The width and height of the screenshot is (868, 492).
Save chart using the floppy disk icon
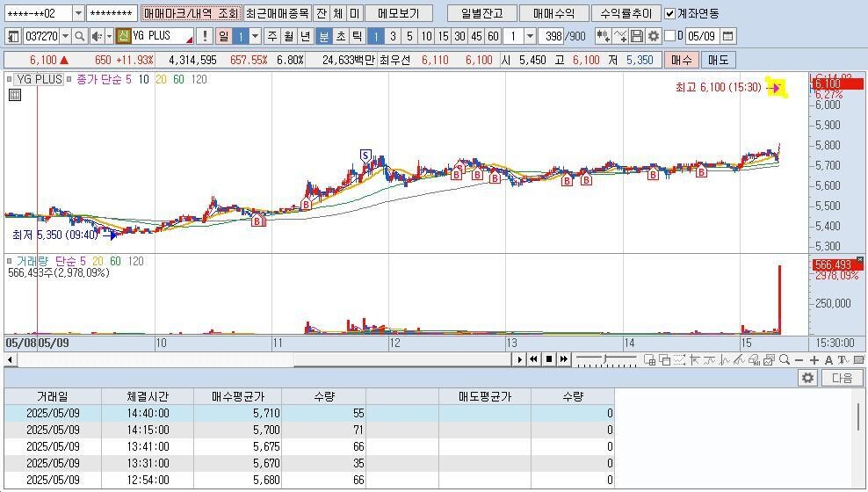coord(637,36)
